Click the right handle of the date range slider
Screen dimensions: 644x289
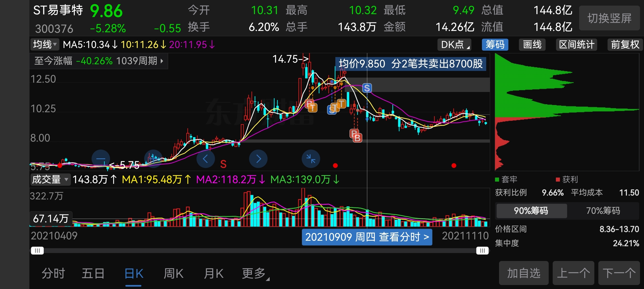point(482,251)
